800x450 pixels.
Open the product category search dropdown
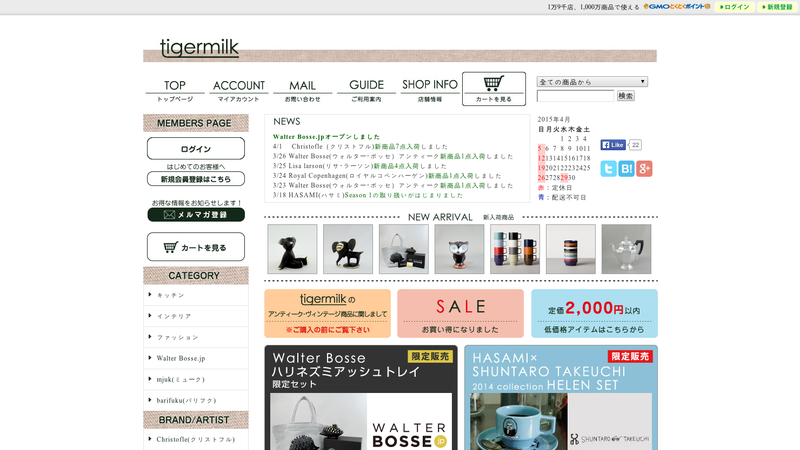592,82
